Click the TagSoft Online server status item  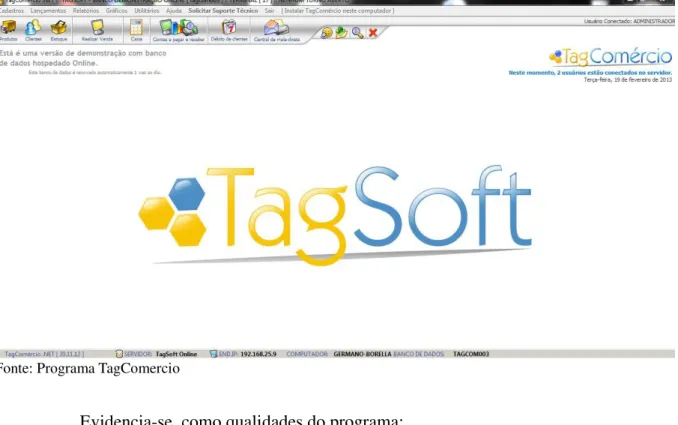(176, 354)
